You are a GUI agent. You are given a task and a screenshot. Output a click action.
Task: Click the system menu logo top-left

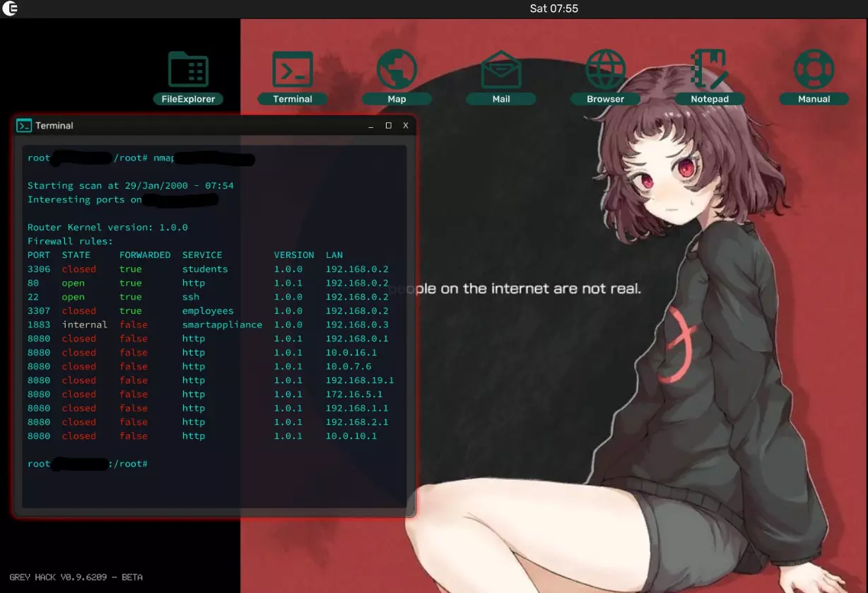click(x=10, y=8)
